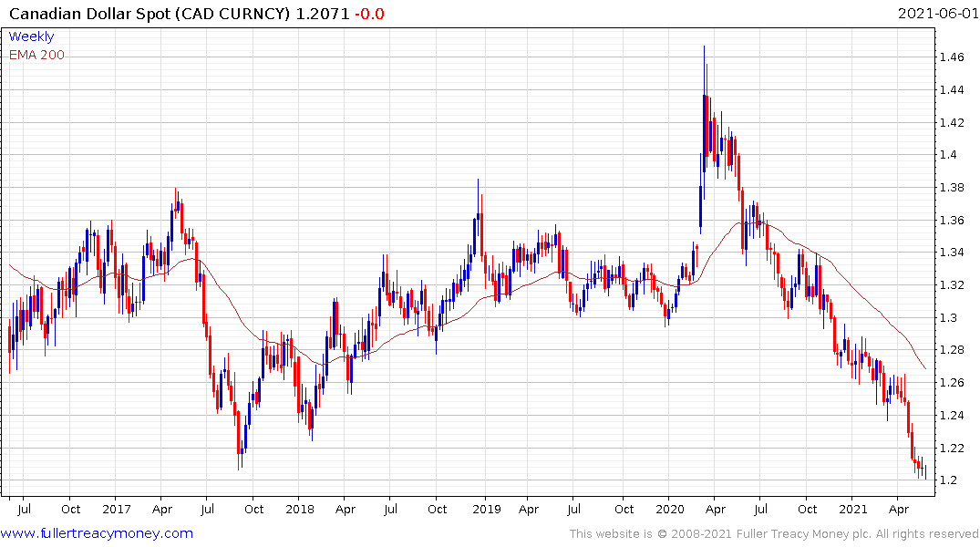Click the 2017 year label on time axis
Screen dimensions: 980x547
[x=117, y=509]
